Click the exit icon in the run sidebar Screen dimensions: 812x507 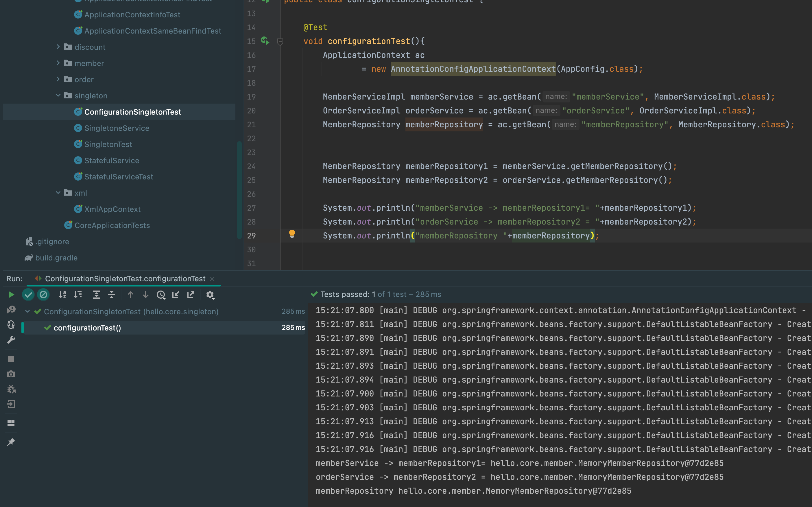pos(11,404)
